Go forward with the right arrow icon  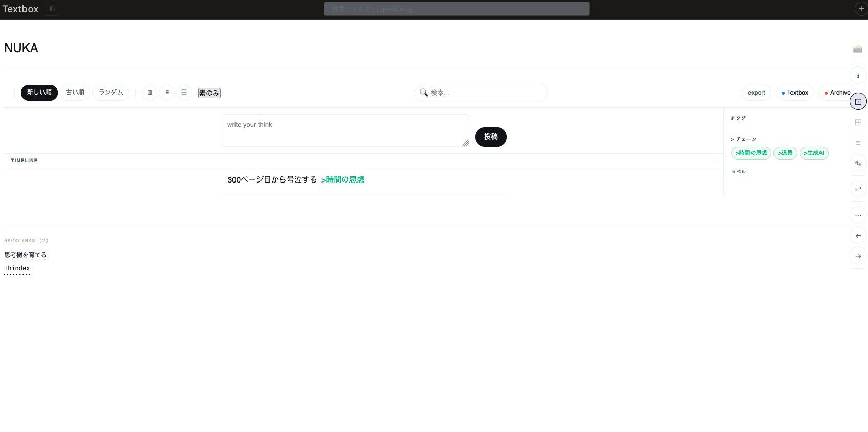(858, 256)
